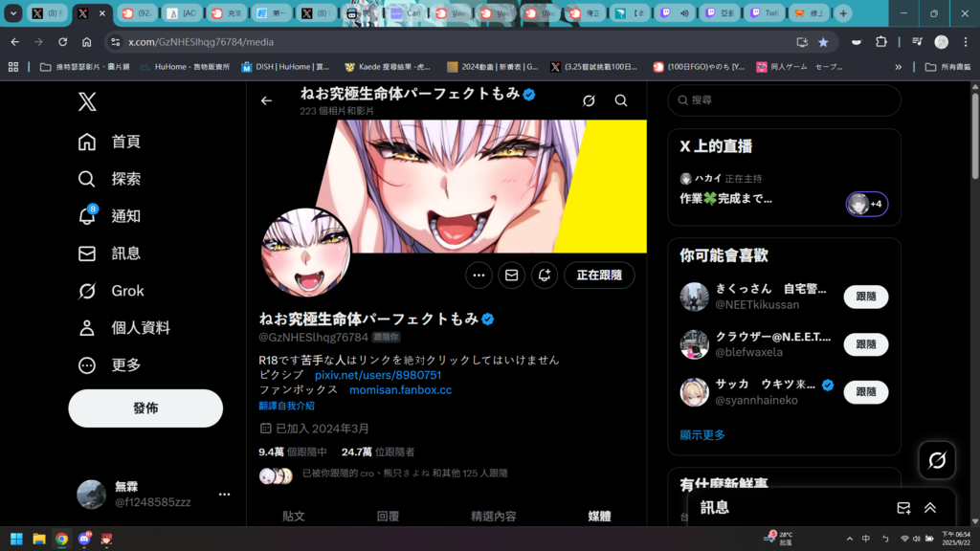Switch to the 媒體 media tab
The image size is (980, 551).
tap(599, 516)
